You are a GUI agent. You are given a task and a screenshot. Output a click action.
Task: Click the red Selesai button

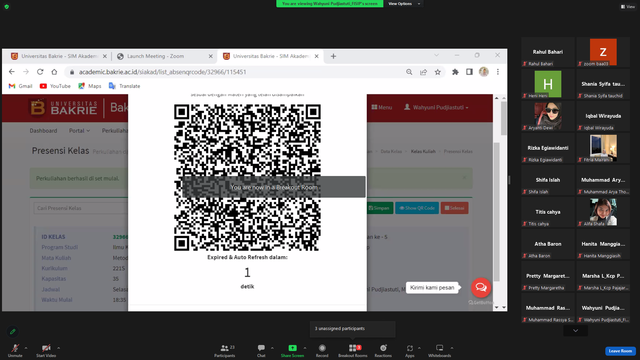[454, 208]
